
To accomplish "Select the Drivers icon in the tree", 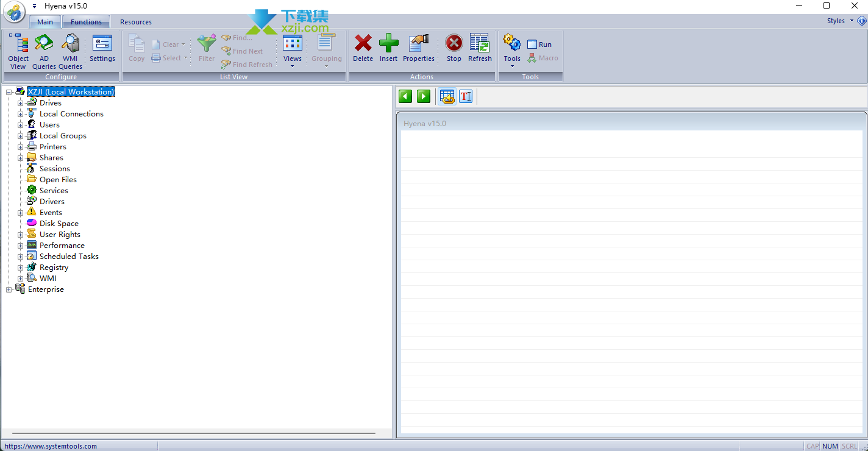I will 32,201.
